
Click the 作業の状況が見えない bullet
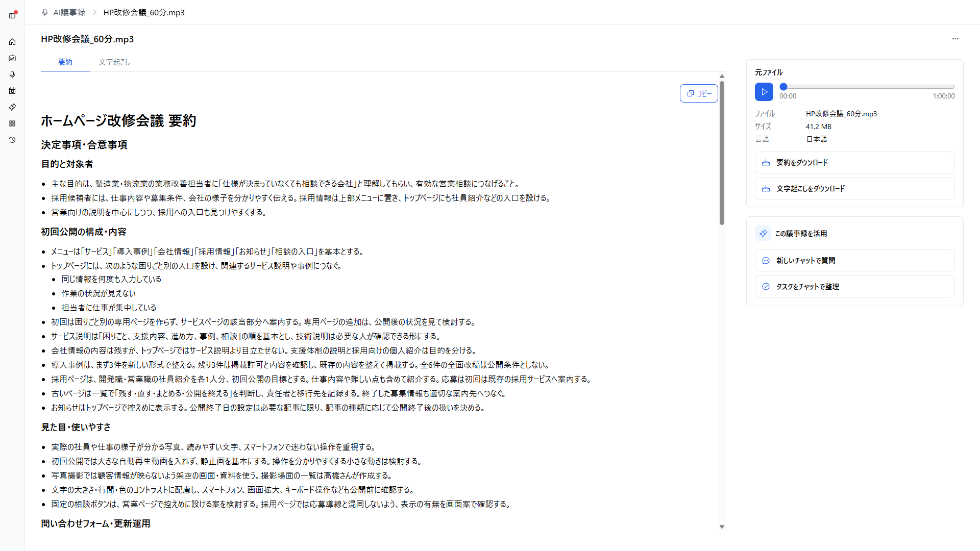[99, 293]
